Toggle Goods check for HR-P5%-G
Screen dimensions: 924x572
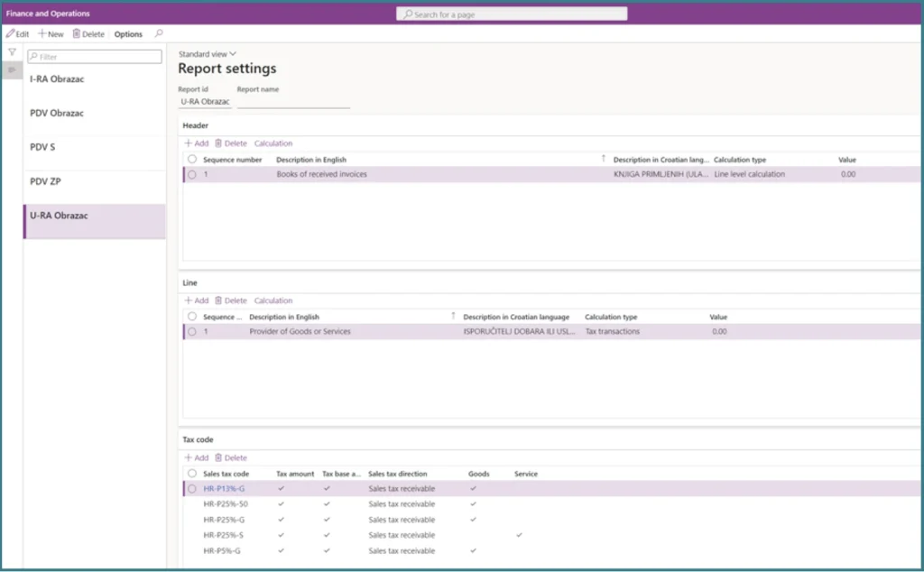(473, 550)
